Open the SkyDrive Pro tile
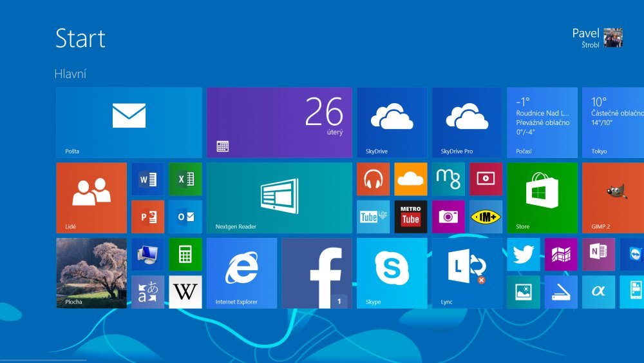Screen dimensions: 644x363 click(x=467, y=123)
